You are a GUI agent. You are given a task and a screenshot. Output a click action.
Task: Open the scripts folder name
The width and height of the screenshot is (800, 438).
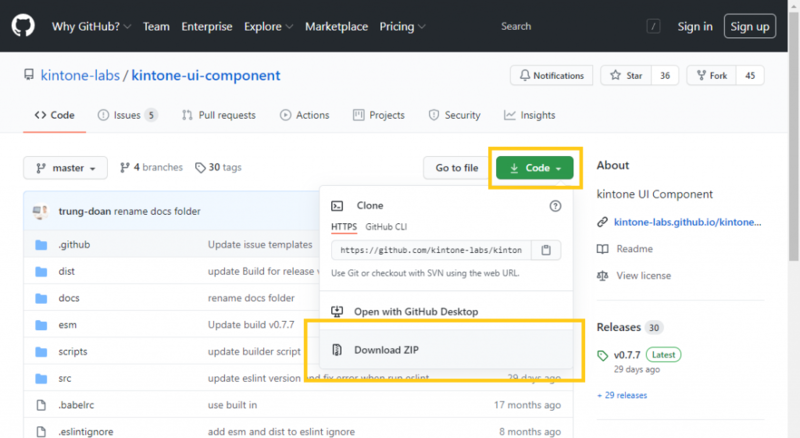point(73,352)
